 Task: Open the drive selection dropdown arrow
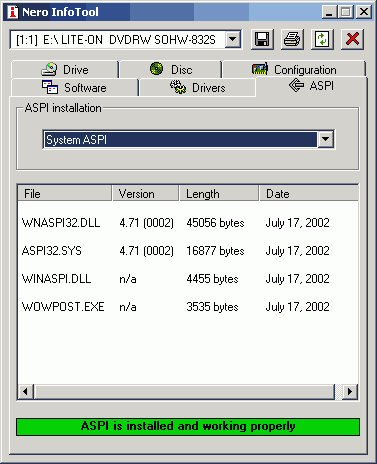tap(233, 39)
